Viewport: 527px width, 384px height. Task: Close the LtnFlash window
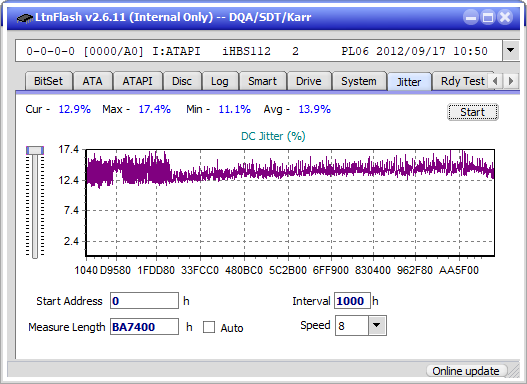505,17
